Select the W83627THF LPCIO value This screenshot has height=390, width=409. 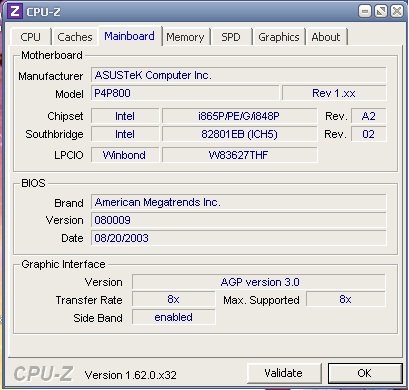pyautogui.click(x=239, y=155)
